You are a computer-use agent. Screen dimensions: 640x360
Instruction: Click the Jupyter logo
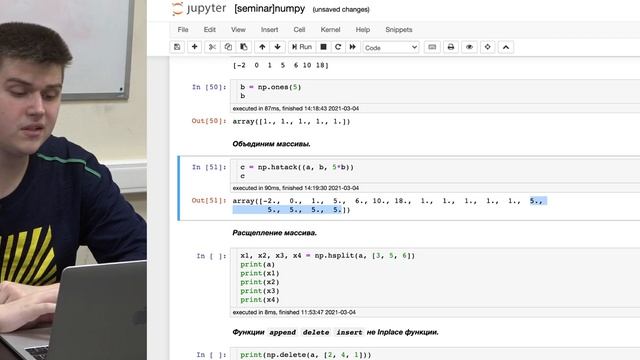click(x=199, y=9)
